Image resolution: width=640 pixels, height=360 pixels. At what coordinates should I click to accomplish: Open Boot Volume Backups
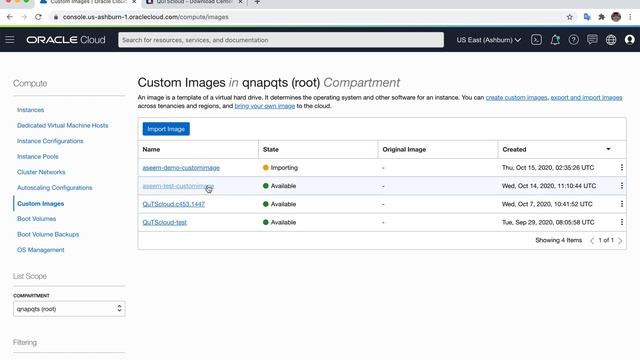coord(48,234)
